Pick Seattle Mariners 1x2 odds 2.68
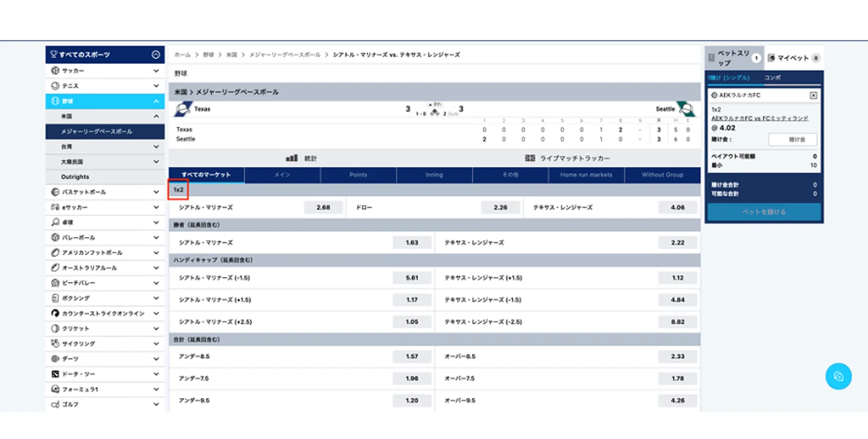This screenshot has height=439, width=868. tap(323, 207)
